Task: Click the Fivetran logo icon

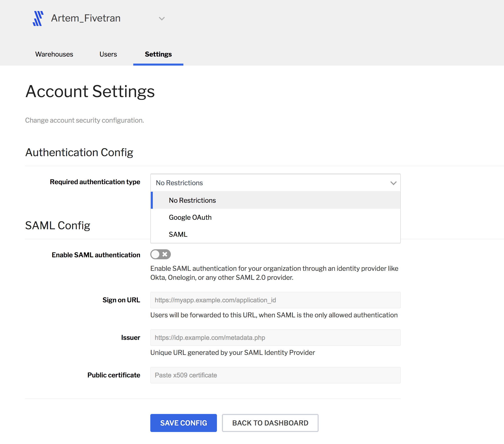Action: tap(38, 18)
